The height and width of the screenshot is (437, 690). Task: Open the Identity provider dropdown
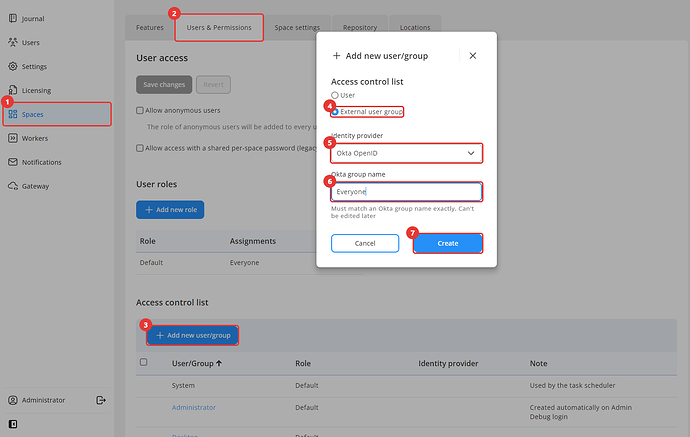click(x=406, y=153)
